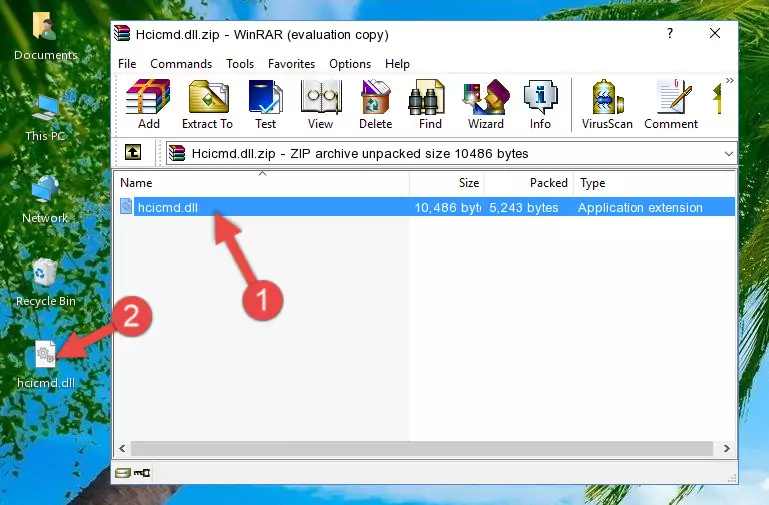Image resolution: width=769 pixels, height=505 pixels.
Task: Click the title bar help question mark
Action: click(670, 33)
